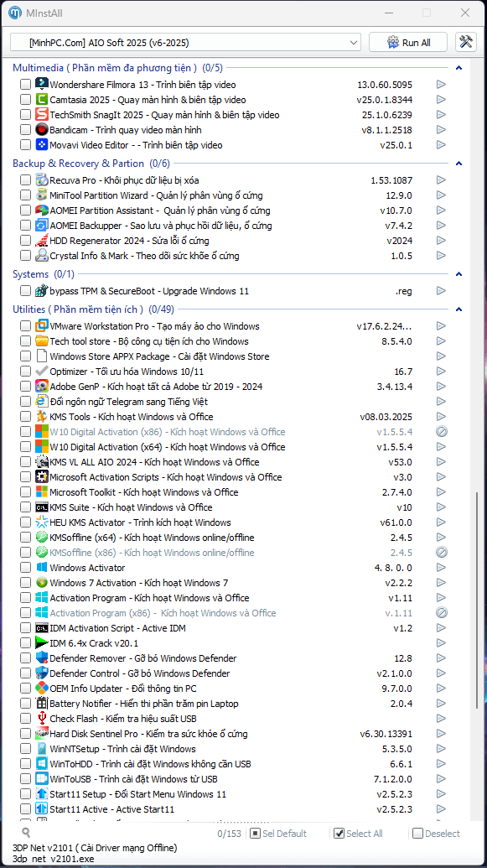Viewport: 487px width, 868px height.
Task: Click the Camtasia 2025 green icon
Action: coord(42,100)
